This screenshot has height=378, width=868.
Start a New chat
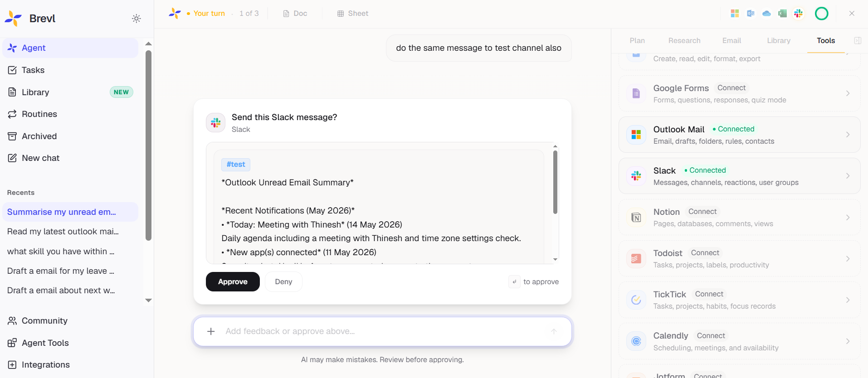click(x=70, y=158)
